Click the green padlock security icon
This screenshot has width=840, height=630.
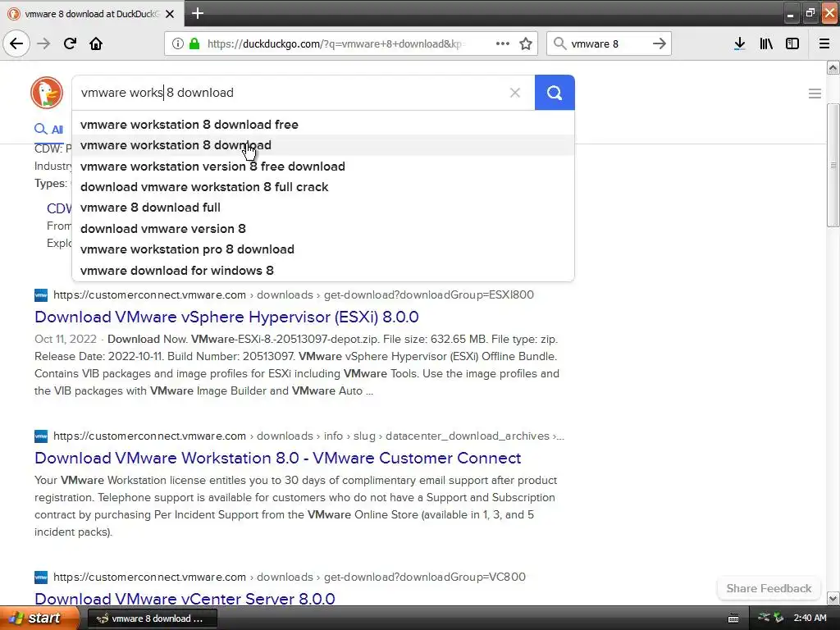point(194,44)
